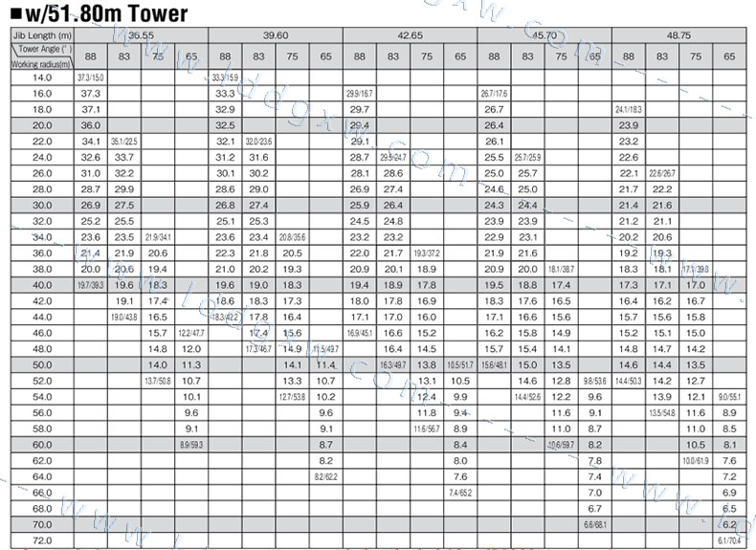
Task: Click the '29.9' value in the 28.0 row
Action: point(124,189)
